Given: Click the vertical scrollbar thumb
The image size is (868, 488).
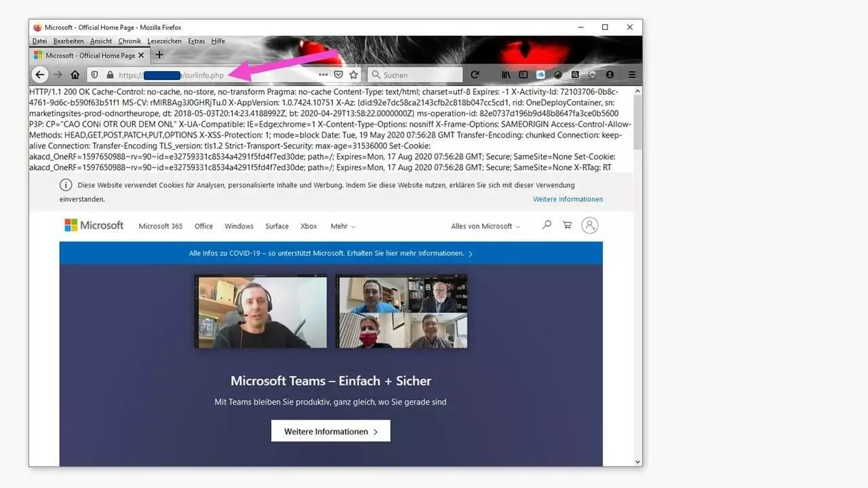Looking at the screenshot, I should point(637,122).
